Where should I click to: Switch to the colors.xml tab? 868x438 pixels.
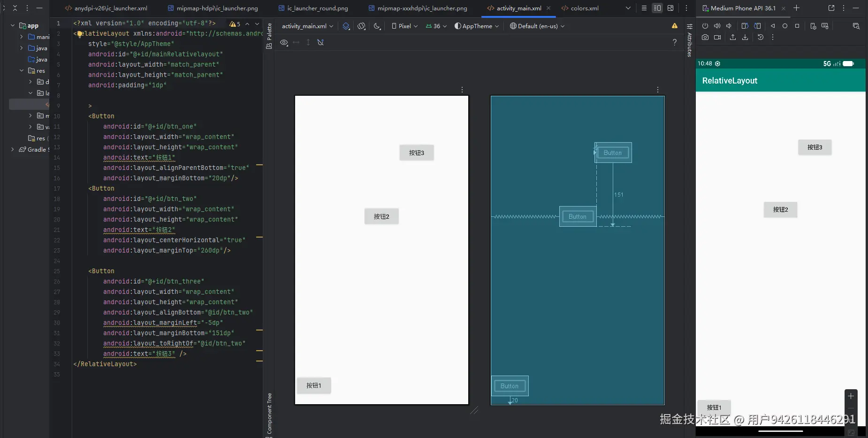[584, 8]
